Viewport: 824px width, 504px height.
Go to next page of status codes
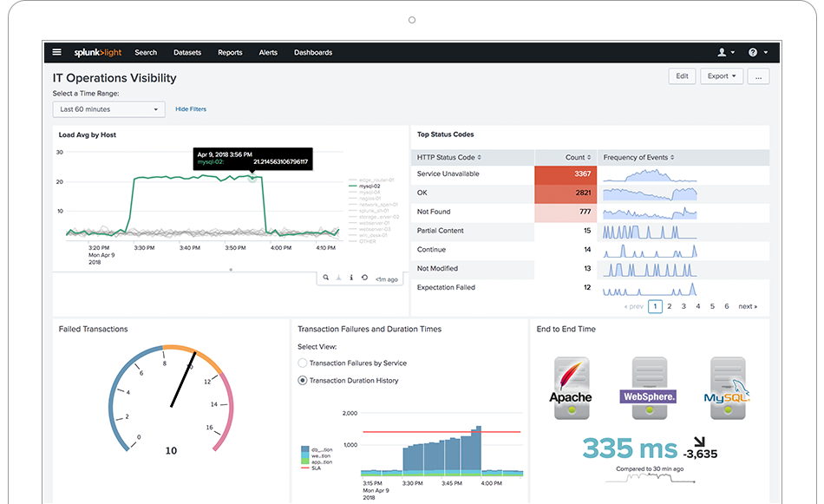tap(748, 306)
